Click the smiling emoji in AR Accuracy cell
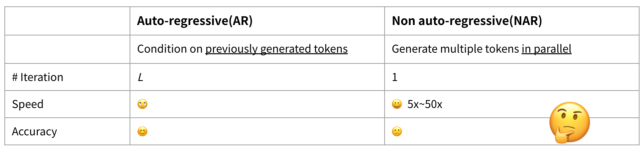The image size is (644, 152). [x=142, y=132]
